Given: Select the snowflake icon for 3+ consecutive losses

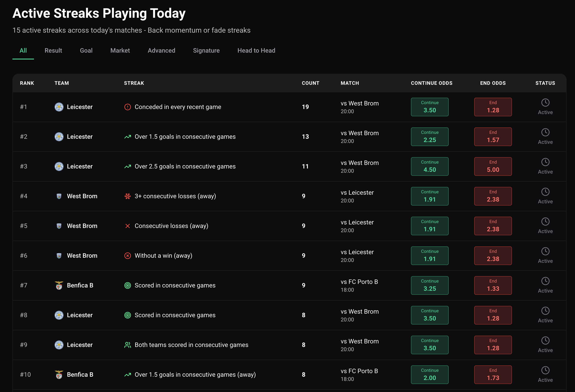Looking at the screenshot, I should click(x=128, y=196).
